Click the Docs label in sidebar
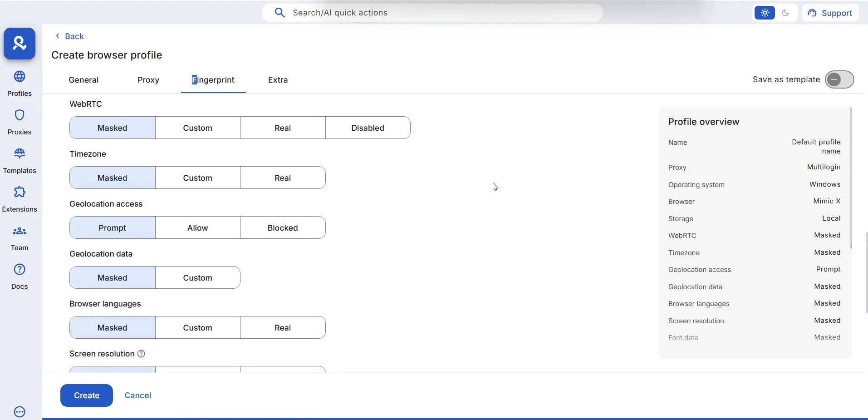Screen dimensions: 868x420 click(x=20, y=286)
